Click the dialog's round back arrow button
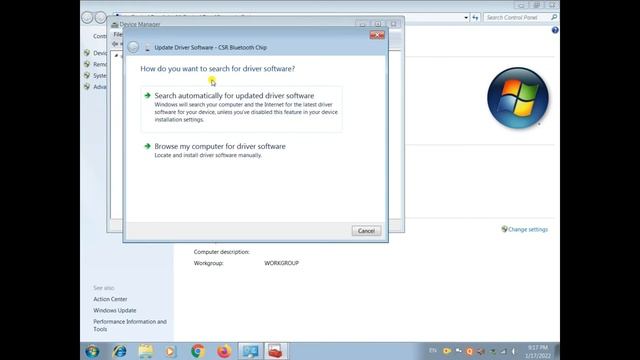 (x=133, y=47)
